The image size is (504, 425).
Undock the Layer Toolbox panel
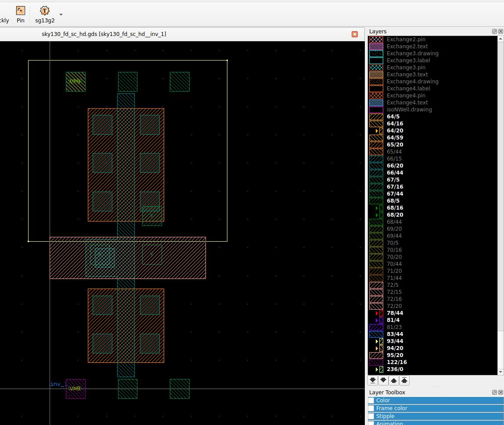494,393
